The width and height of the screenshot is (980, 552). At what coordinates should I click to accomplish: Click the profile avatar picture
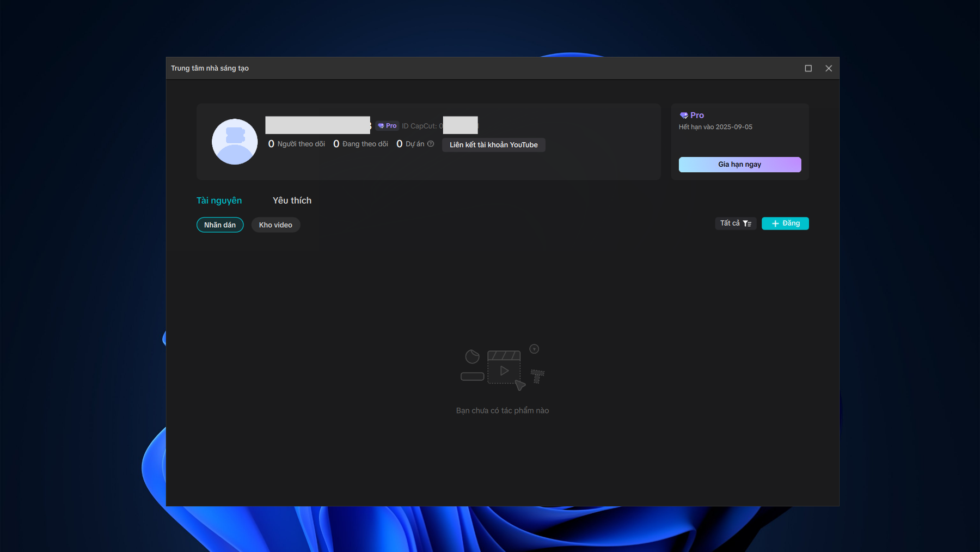tap(235, 142)
